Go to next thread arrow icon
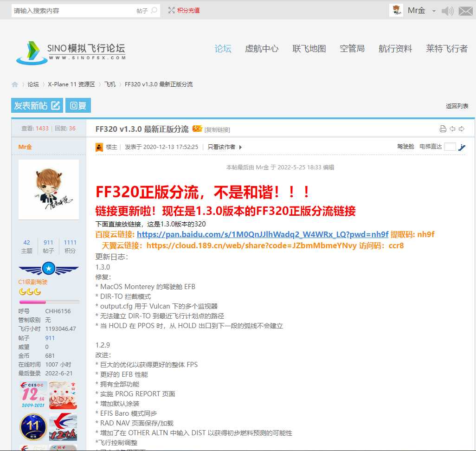The height and width of the screenshot is (451, 476). coord(462,129)
